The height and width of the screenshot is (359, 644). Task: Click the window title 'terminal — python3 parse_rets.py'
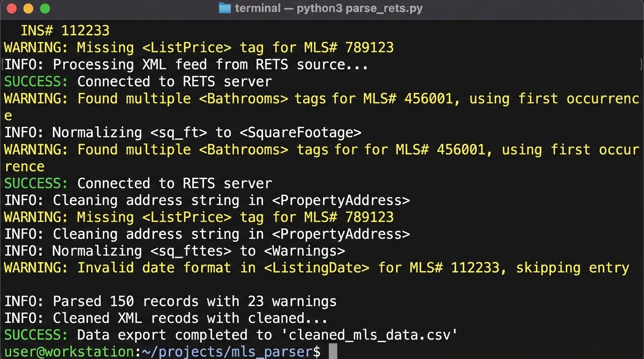(x=329, y=8)
